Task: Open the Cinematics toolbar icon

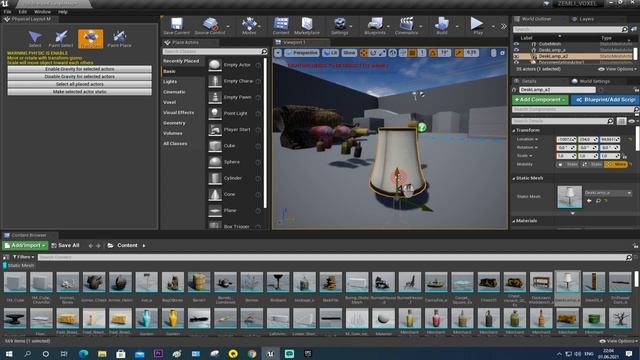Action: (407, 26)
